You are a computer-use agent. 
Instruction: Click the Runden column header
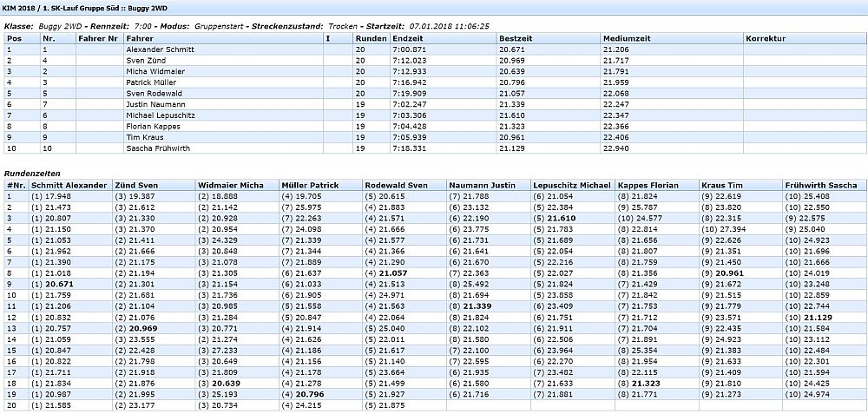[371, 39]
